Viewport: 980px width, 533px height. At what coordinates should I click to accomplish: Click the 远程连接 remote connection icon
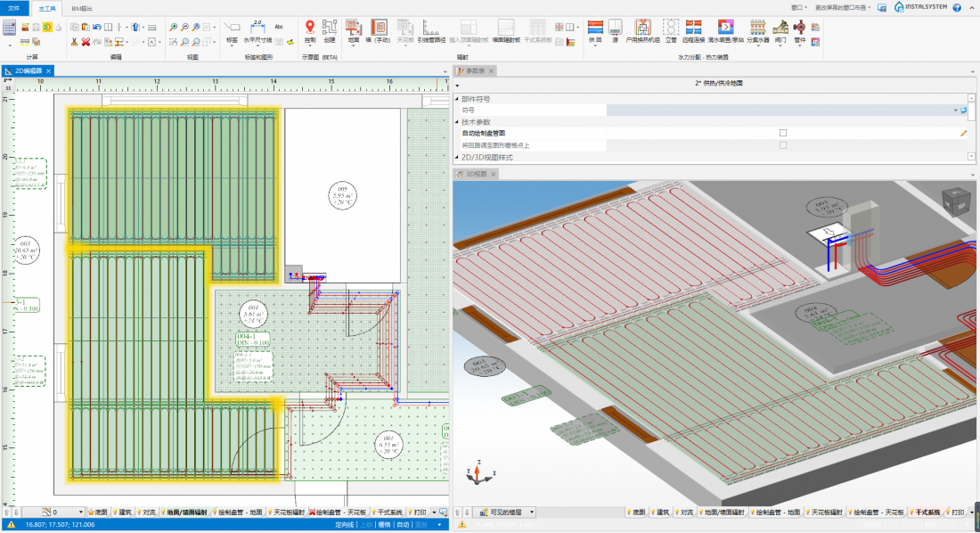pyautogui.click(x=694, y=28)
